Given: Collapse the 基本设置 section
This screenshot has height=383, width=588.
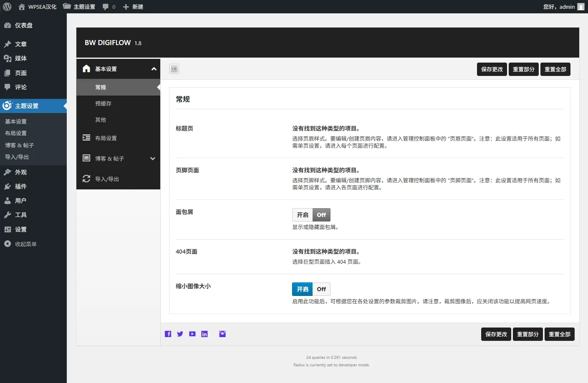Looking at the screenshot, I should click(x=154, y=69).
